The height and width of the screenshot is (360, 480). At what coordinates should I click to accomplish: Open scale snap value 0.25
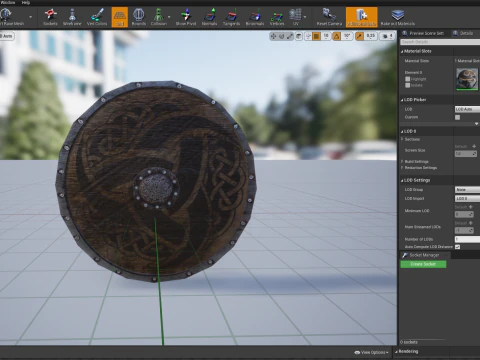coord(370,36)
